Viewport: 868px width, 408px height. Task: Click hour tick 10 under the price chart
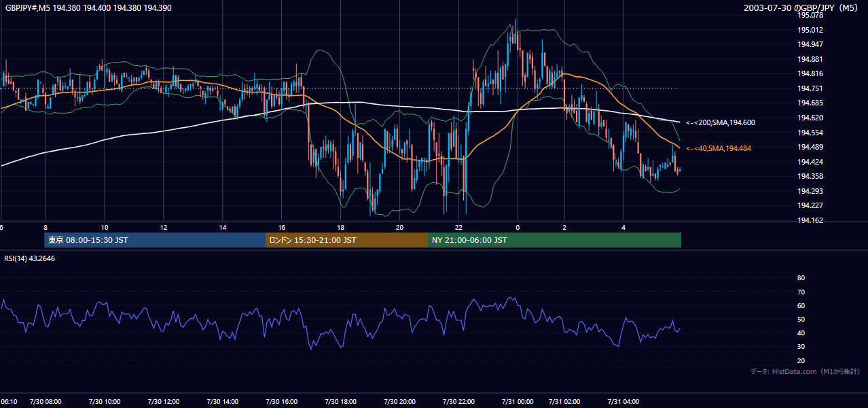tap(105, 227)
